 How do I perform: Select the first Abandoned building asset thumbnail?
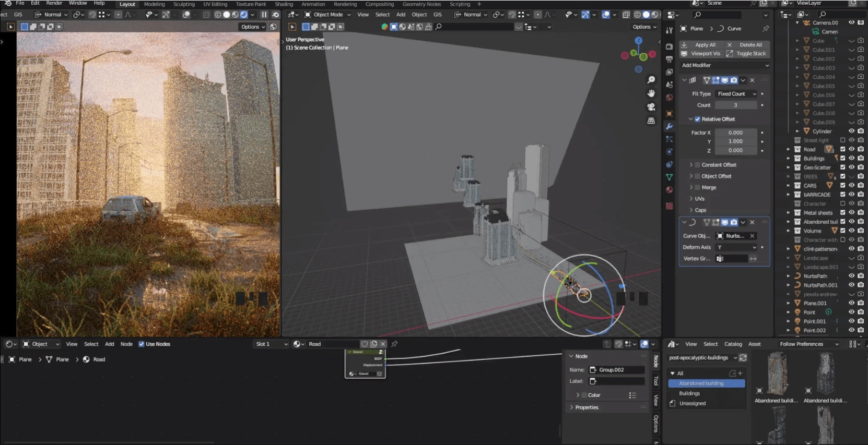click(x=777, y=374)
